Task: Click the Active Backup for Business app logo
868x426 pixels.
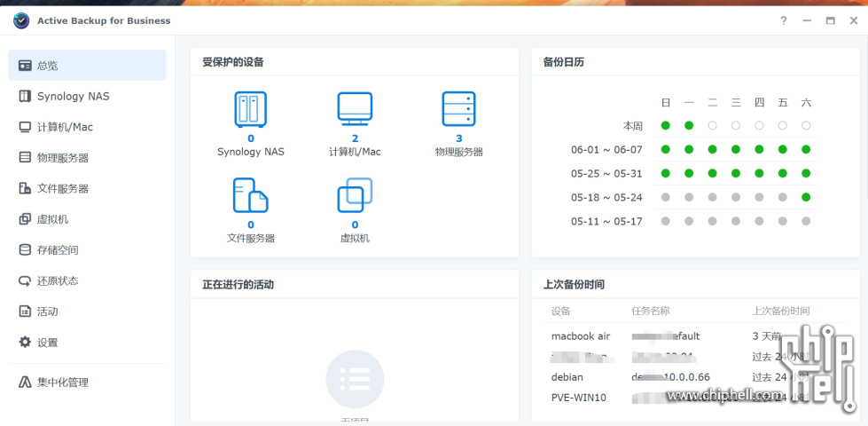Action: (x=21, y=21)
